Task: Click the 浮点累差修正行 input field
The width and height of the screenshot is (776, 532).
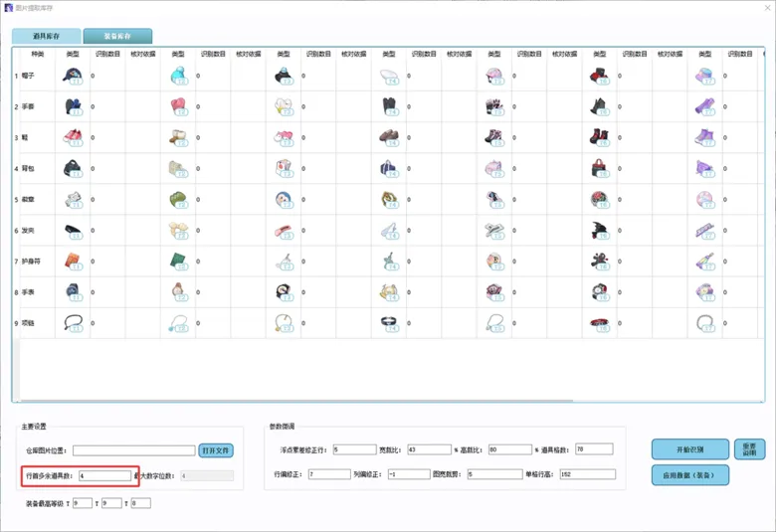Action: coord(354,449)
